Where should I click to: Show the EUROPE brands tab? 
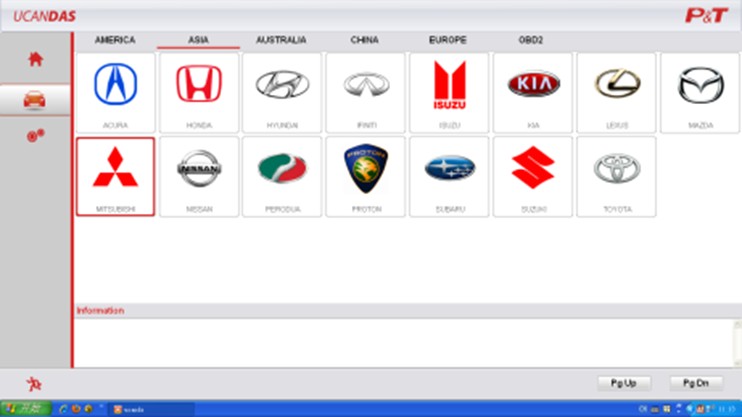point(448,40)
